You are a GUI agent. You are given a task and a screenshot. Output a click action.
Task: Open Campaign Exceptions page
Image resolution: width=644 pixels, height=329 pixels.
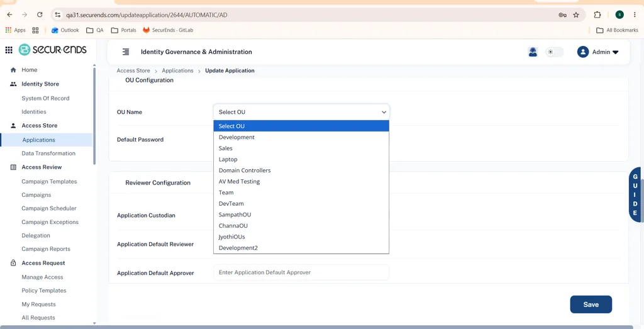click(50, 222)
